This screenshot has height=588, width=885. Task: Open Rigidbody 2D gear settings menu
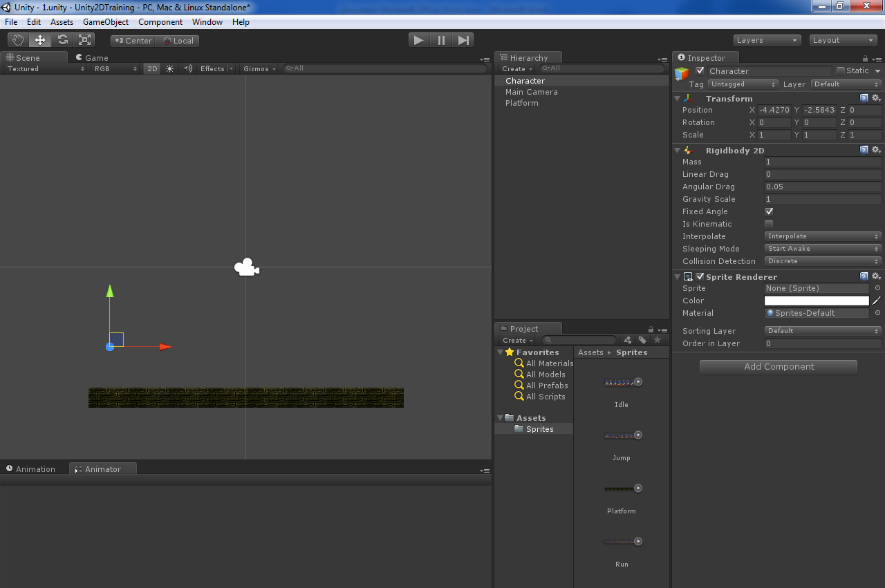pos(876,150)
